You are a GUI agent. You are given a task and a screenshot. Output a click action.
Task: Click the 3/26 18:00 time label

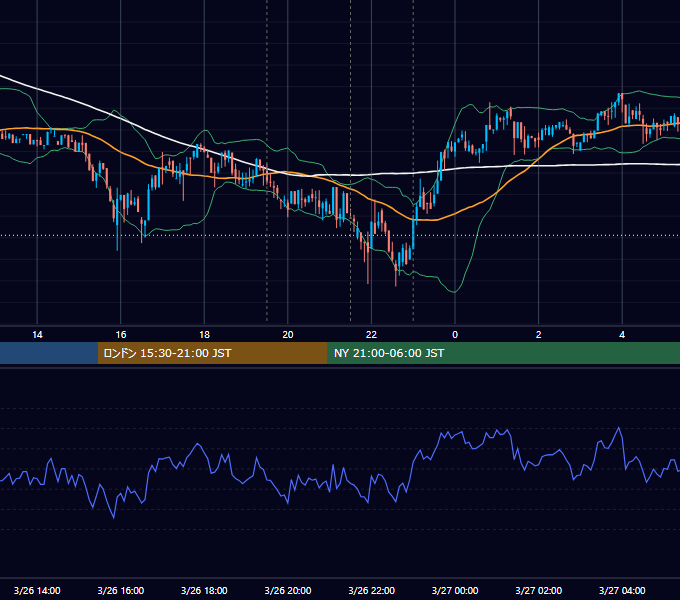204,590
